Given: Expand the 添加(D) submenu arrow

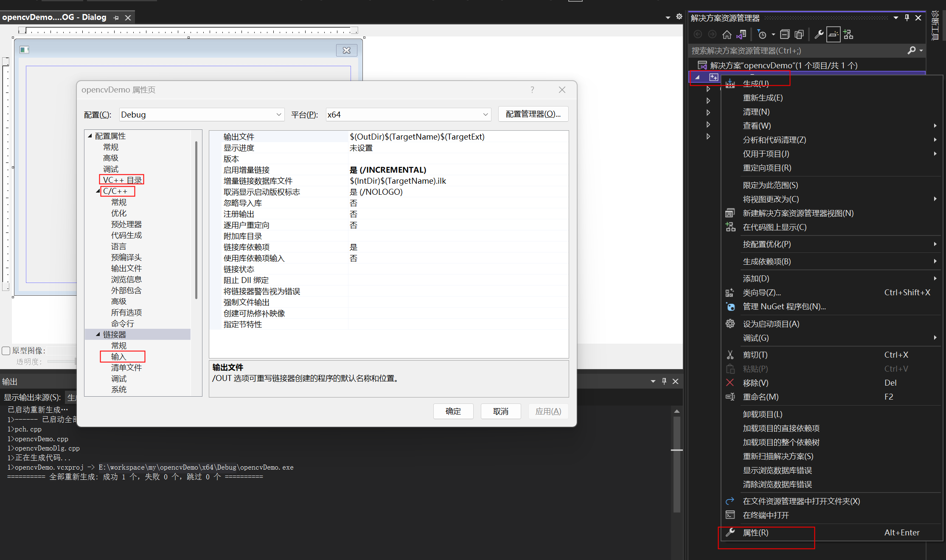Looking at the screenshot, I should (935, 278).
